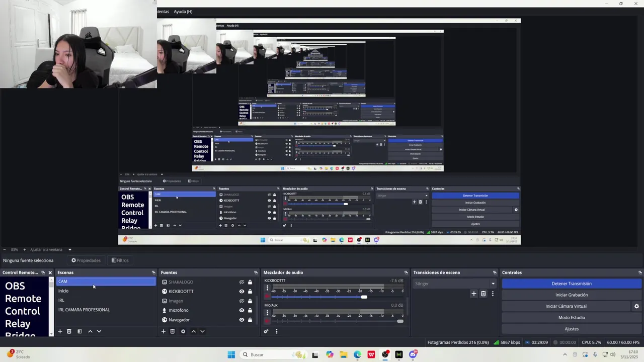Image resolution: width=644 pixels, height=362 pixels.
Task: Unlock the Navegador source
Action: (250, 320)
